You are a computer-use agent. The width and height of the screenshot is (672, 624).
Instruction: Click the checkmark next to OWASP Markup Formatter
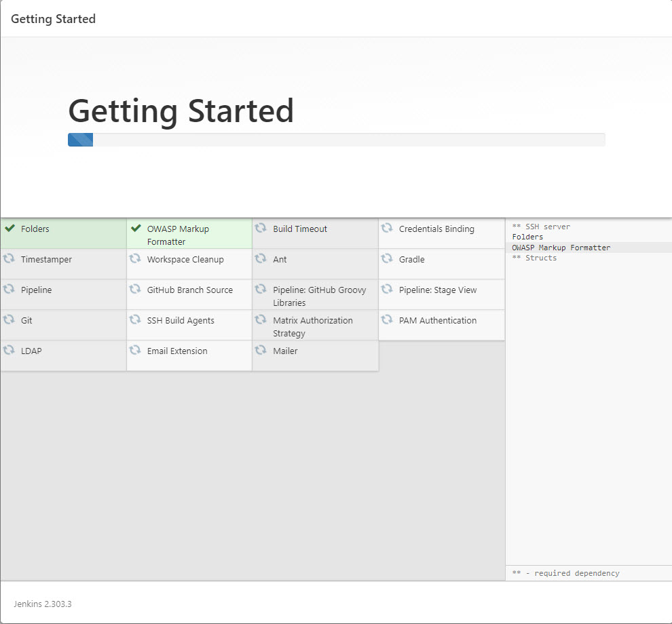[136, 229]
